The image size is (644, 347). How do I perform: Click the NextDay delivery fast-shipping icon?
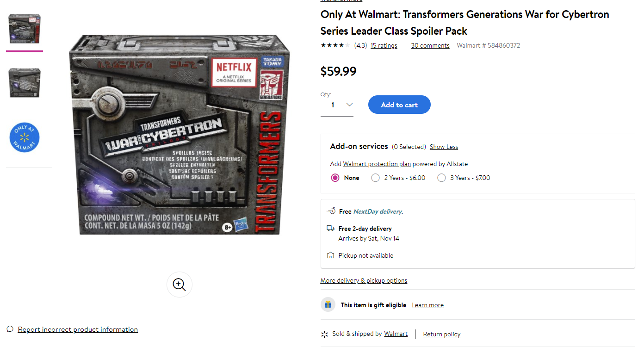[331, 211]
